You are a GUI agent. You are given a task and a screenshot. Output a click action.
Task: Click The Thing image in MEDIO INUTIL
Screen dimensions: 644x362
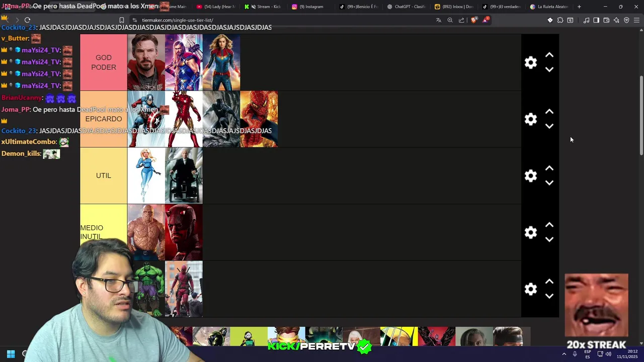pos(146,232)
